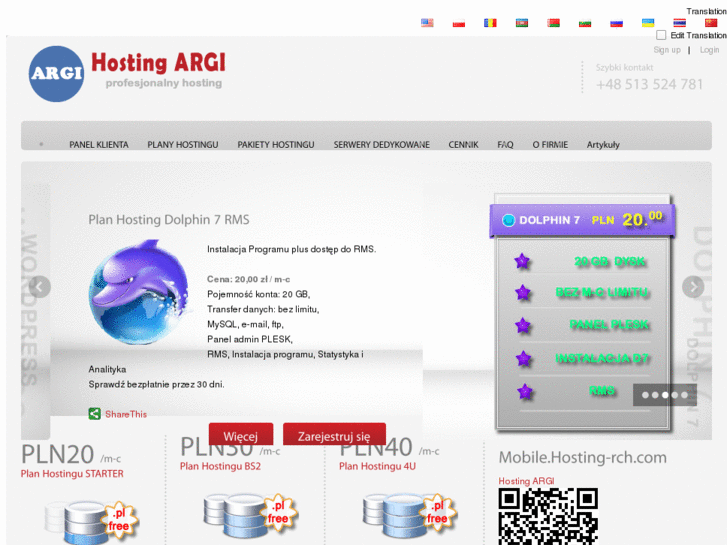
Task: Select the fourth slide pagination dot
Action: (675, 395)
